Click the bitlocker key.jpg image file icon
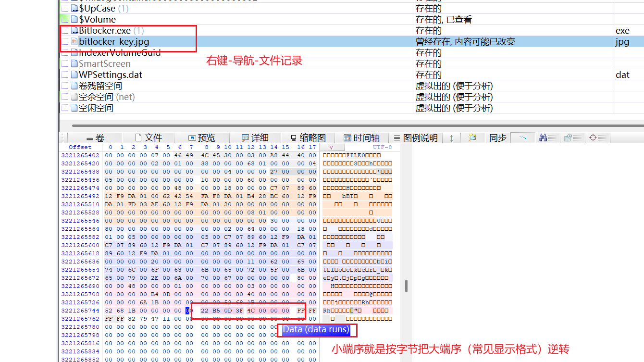The image size is (644, 362). pyautogui.click(x=74, y=42)
